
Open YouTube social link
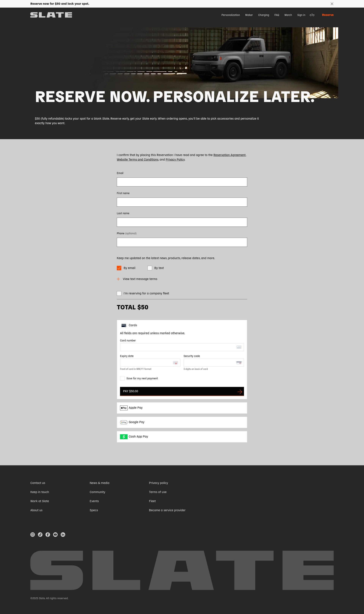pyautogui.click(x=55, y=535)
